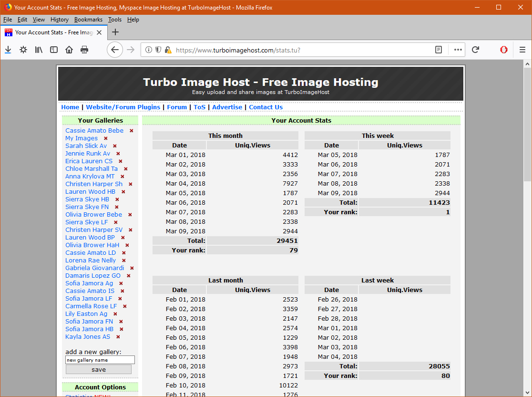Open the Bookmarks menu
The width and height of the screenshot is (532, 397).
88,20
